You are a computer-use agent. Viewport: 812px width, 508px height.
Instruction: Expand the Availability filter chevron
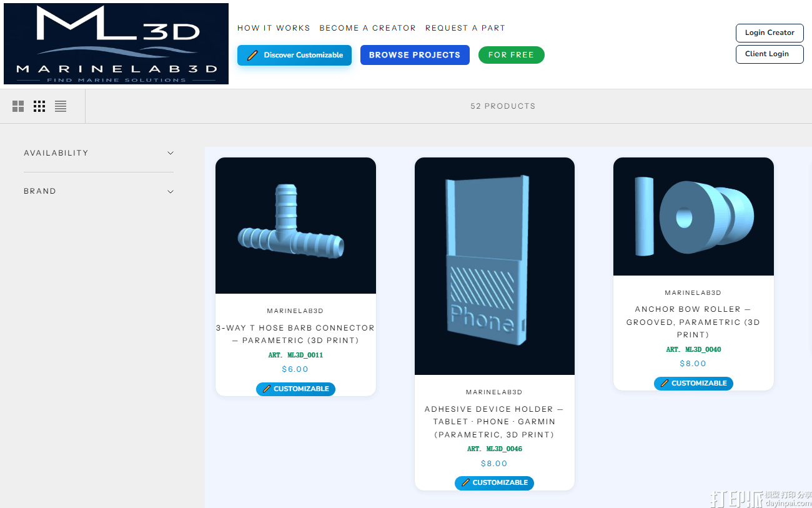tap(171, 153)
